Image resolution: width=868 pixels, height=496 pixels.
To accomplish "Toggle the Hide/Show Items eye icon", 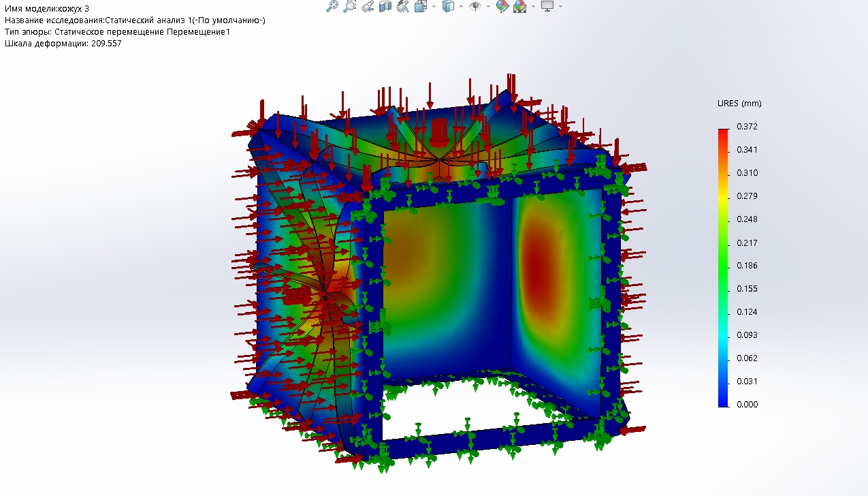I will tap(475, 6).
